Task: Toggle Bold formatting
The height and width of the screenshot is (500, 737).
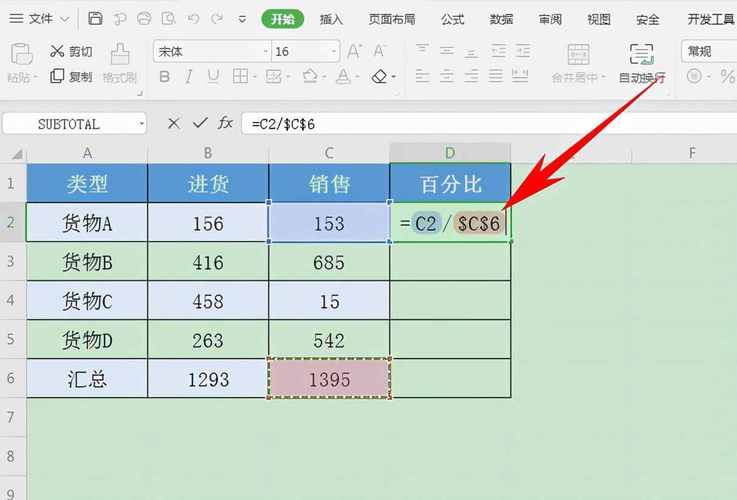Action: tap(165, 76)
